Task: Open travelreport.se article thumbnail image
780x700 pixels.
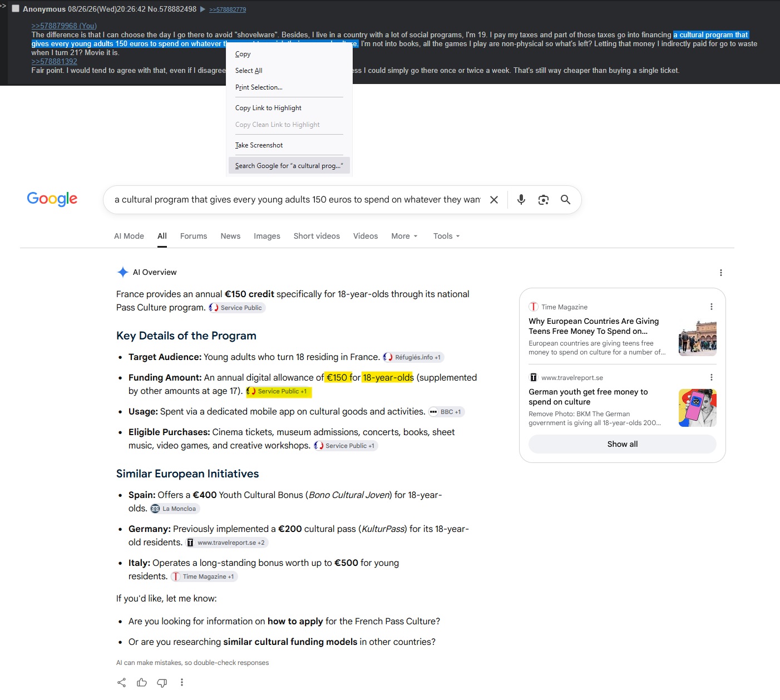Action: coord(698,408)
